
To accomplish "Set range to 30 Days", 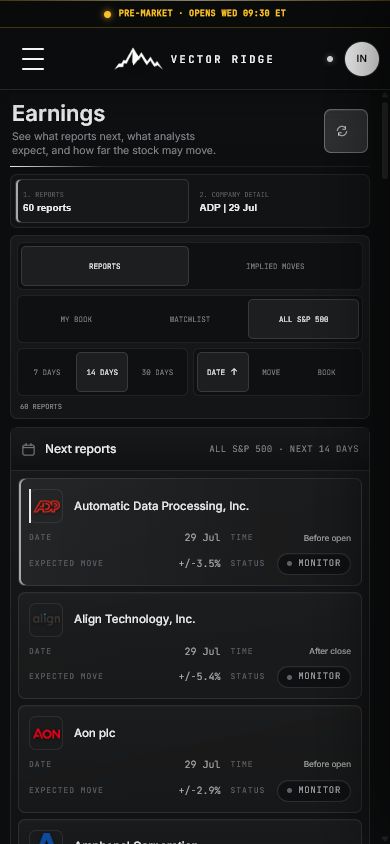I will 157,372.
